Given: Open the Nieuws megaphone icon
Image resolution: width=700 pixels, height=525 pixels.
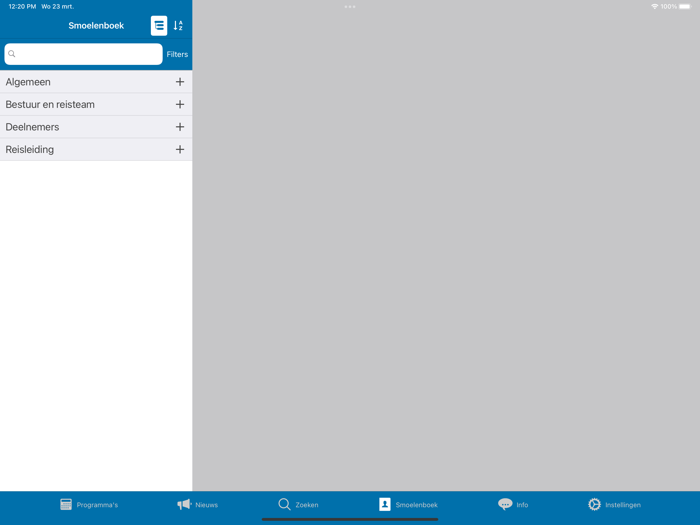Looking at the screenshot, I should [x=184, y=504].
